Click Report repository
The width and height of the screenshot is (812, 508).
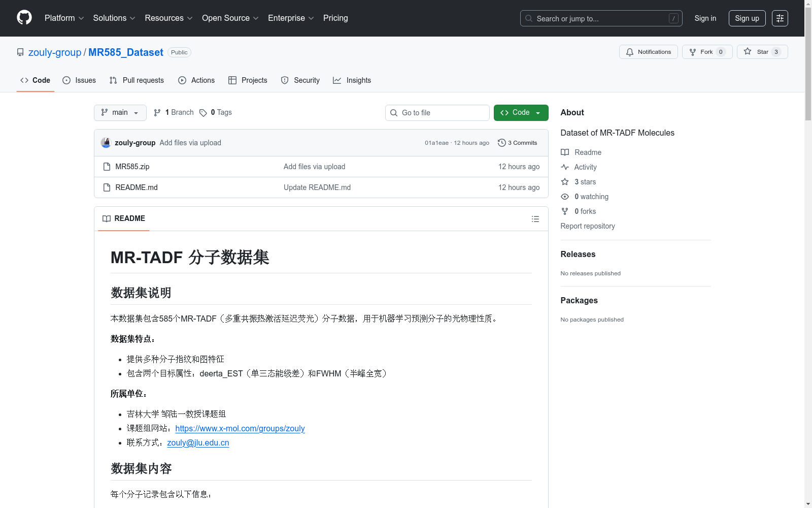(588, 226)
